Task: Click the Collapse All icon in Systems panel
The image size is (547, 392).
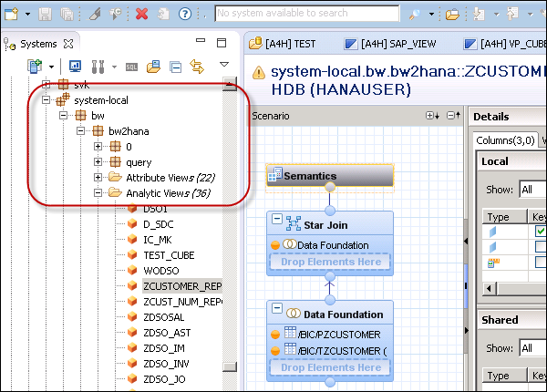Action: [x=174, y=67]
